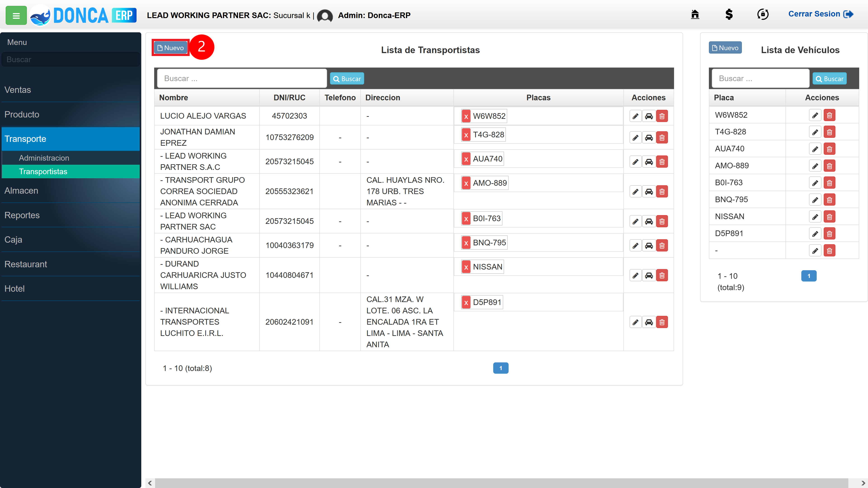Edit vehicle D5P891 in Vehículos list
This screenshot has width=868, height=488.
click(x=815, y=234)
